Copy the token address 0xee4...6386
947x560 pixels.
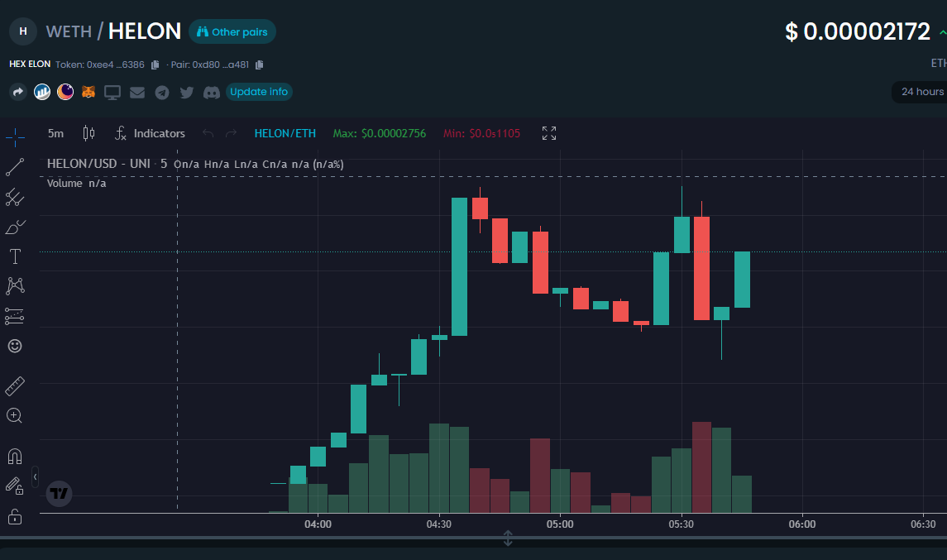(x=155, y=65)
